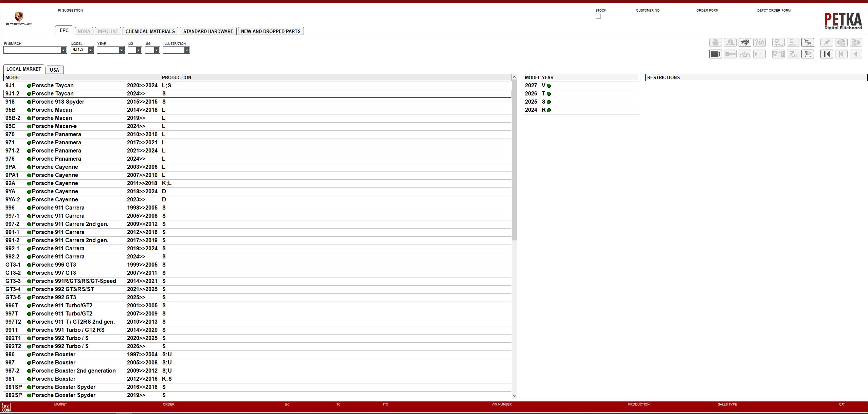
Task: Open the YEAR dropdown
Action: [122, 50]
